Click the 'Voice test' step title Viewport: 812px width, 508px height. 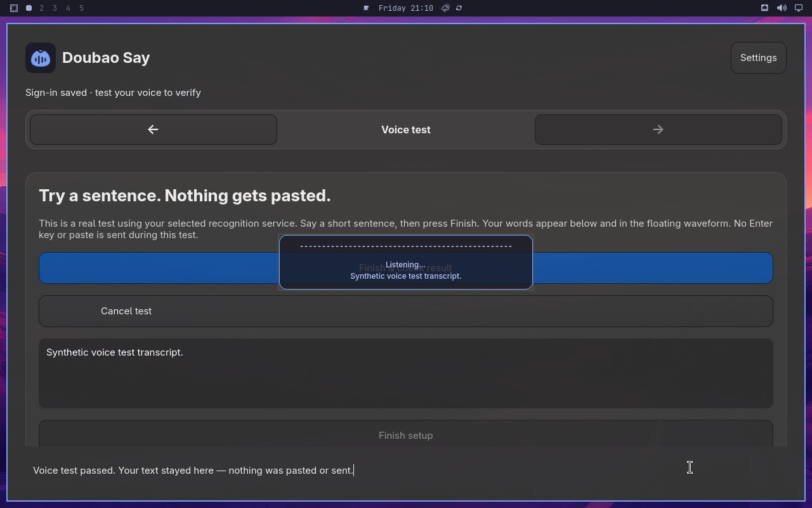pos(405,130)
